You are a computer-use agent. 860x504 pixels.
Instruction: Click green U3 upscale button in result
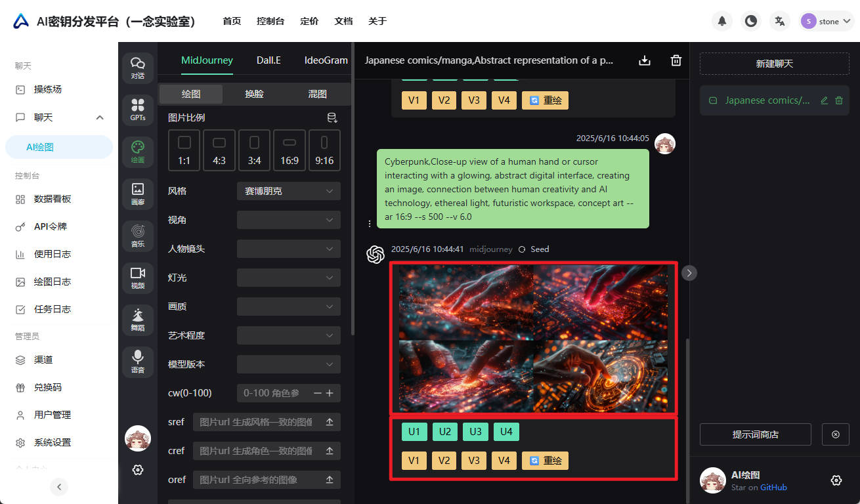coord(475,432)
